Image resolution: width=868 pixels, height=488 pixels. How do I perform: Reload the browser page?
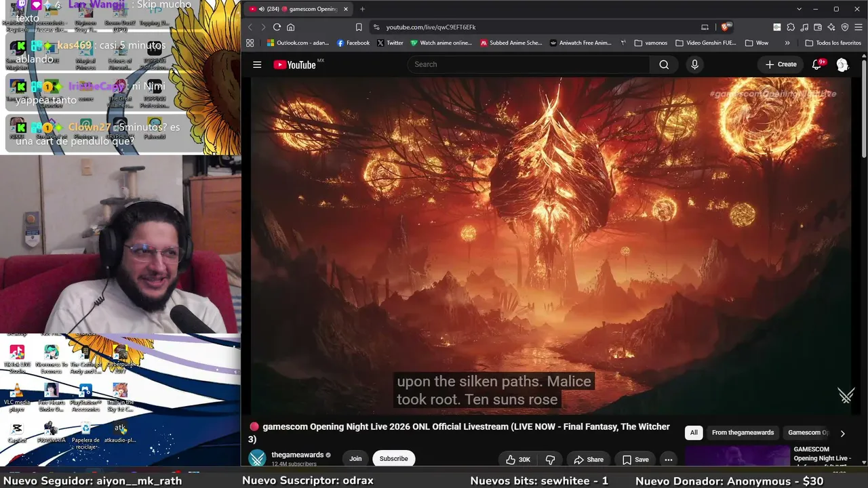[x=277, y=27]
